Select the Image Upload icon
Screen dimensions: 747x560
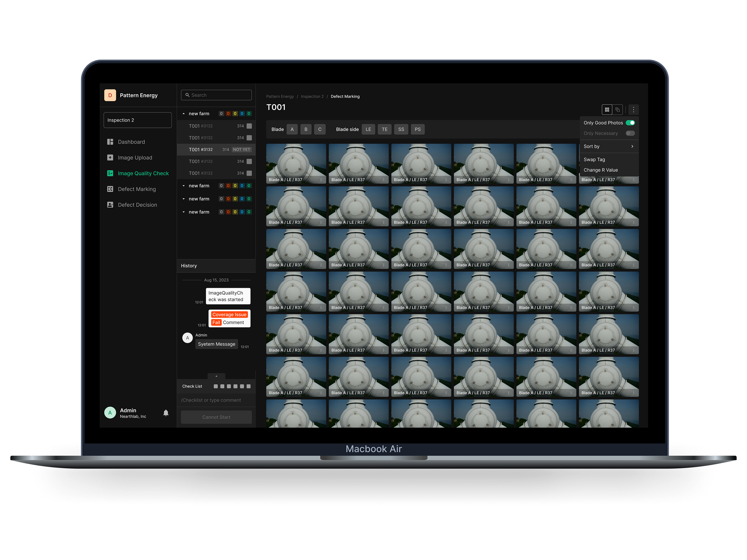(110, 157)
